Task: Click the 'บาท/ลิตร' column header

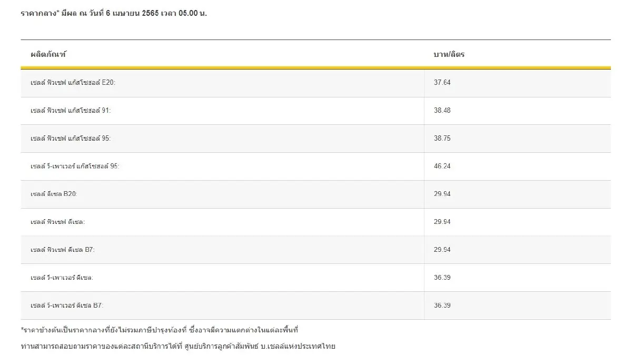Action: pyautogui.click(x=449, y=54)
